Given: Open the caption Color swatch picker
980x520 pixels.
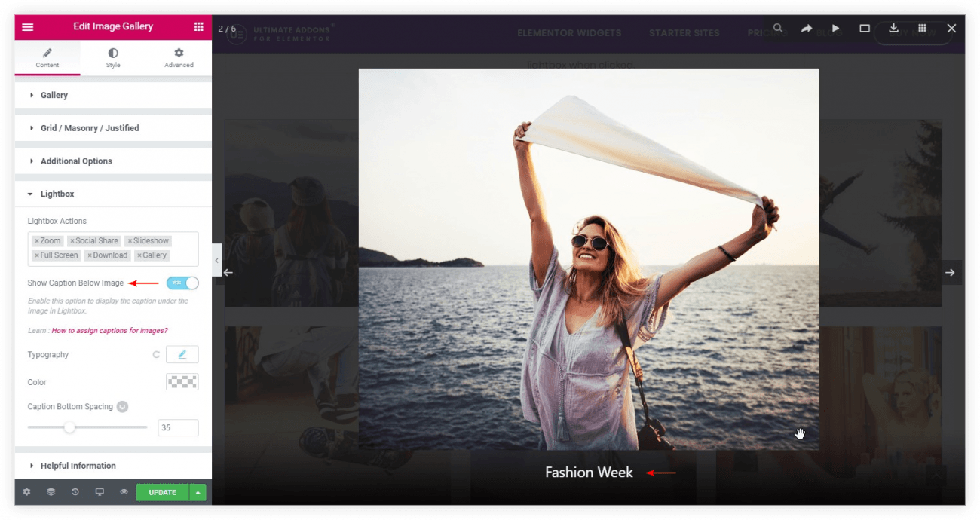Looking at the screenshot, I should pyautogui.click(x=182, y=382).
